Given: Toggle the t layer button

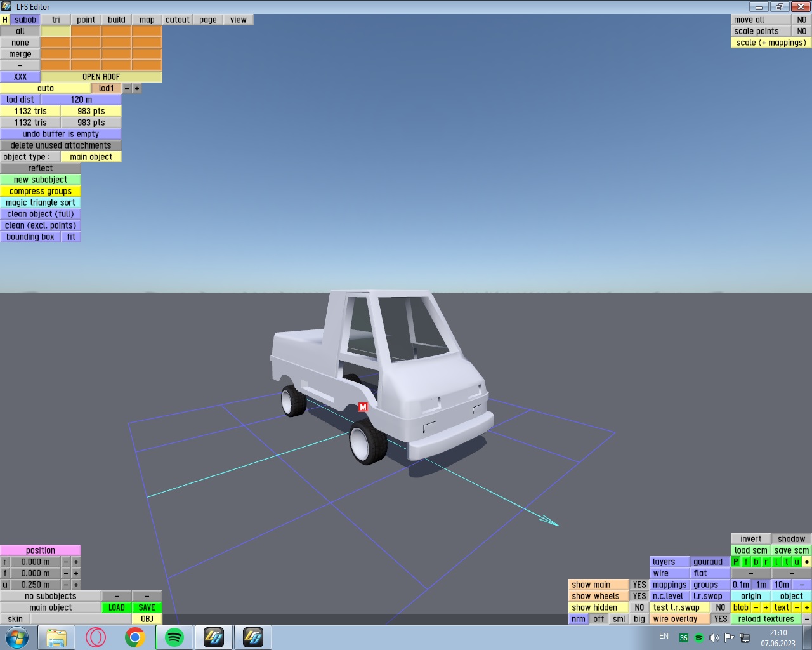Looking at the screenshot, I should [787, 562].
